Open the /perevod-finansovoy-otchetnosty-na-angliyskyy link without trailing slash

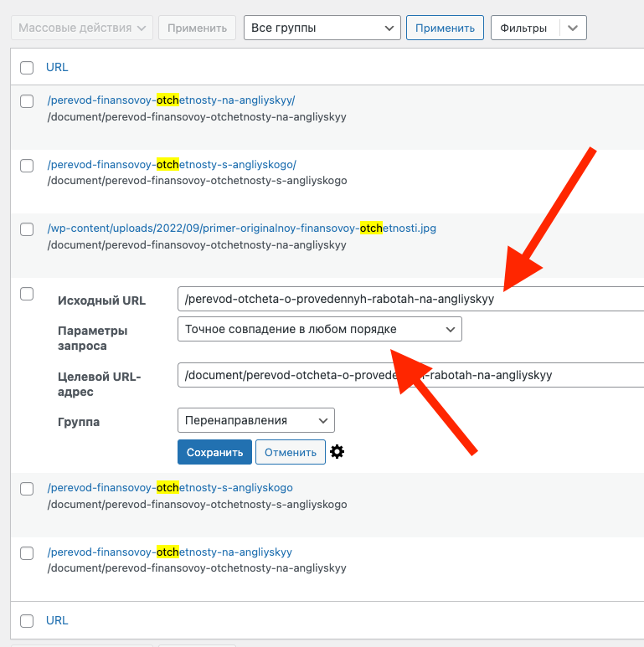(x=170, y=552)
